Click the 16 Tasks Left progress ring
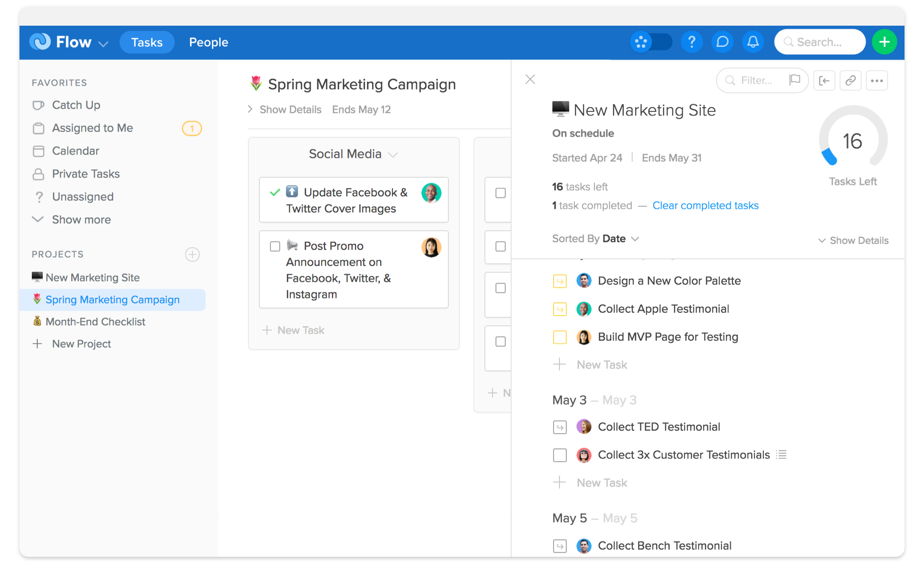Screen dimensions: 924x563 pos(852,142)
